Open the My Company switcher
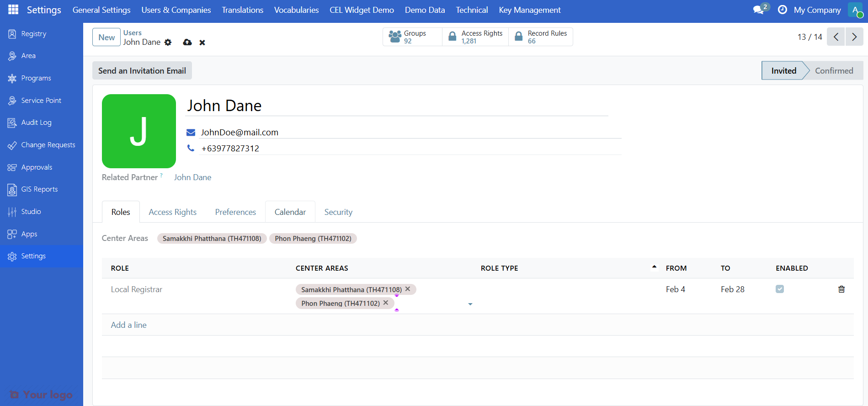Viewport: 868px width, 406px height. (x=817, y=10)
